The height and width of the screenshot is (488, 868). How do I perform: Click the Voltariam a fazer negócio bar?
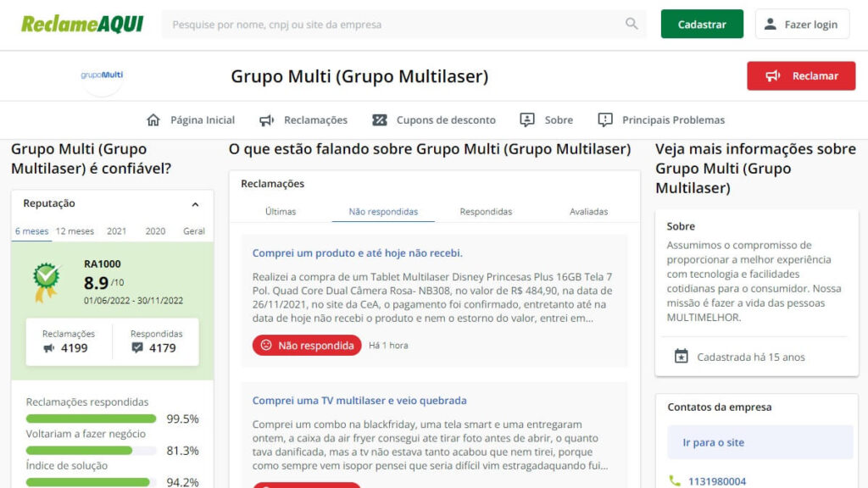[x=91, y=451]
